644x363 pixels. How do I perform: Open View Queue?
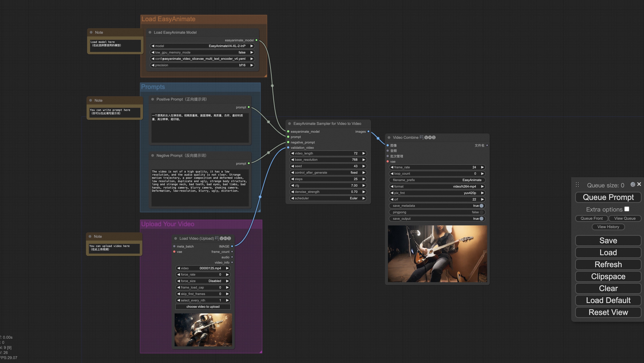625,218
